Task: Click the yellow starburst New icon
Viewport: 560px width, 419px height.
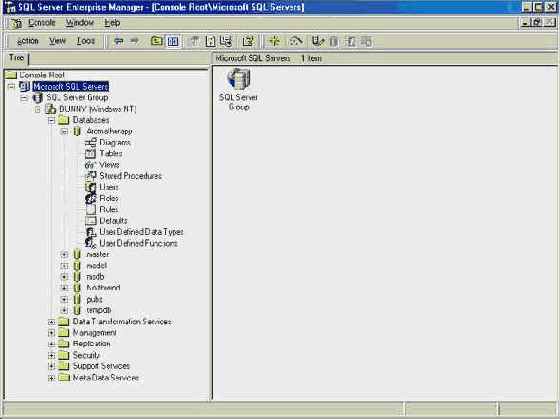Action: 274,41
